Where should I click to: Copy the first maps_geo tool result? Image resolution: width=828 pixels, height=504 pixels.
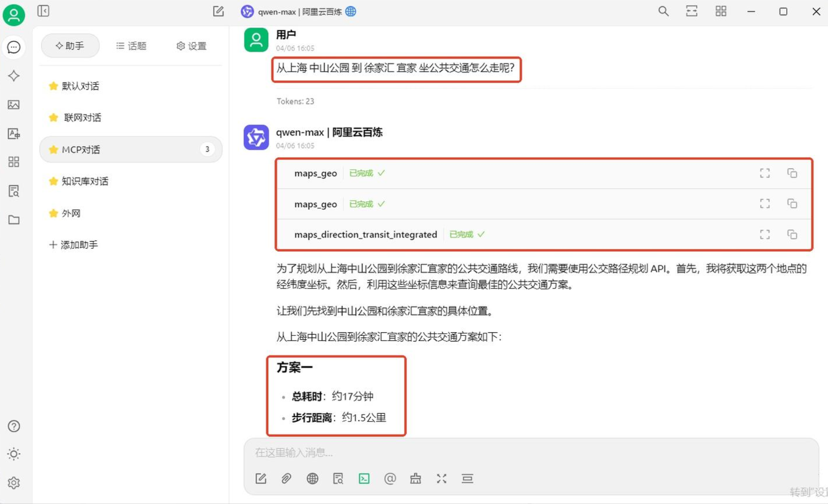792,173
